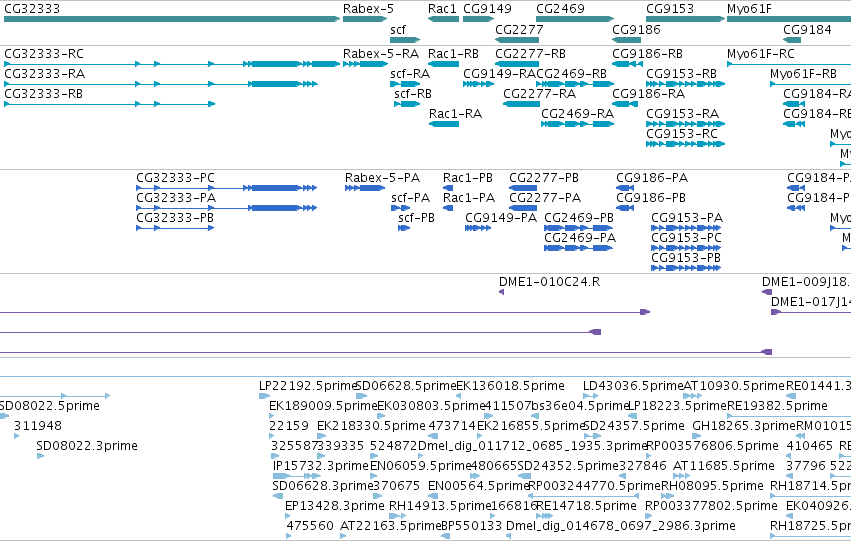851x541 pixels.
Task: Select the CG2277 gene label
Action: [x=519, y=30]
